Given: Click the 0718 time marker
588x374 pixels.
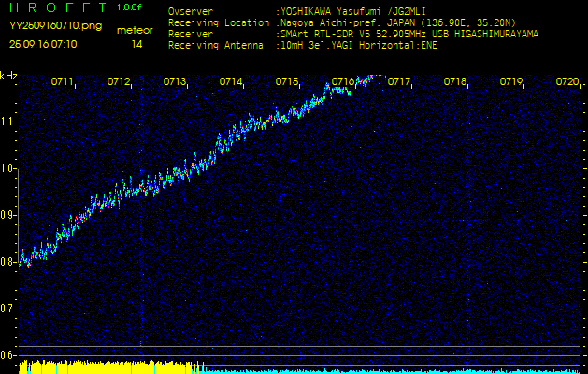Looking at the screenshot, I should point(455,82).
